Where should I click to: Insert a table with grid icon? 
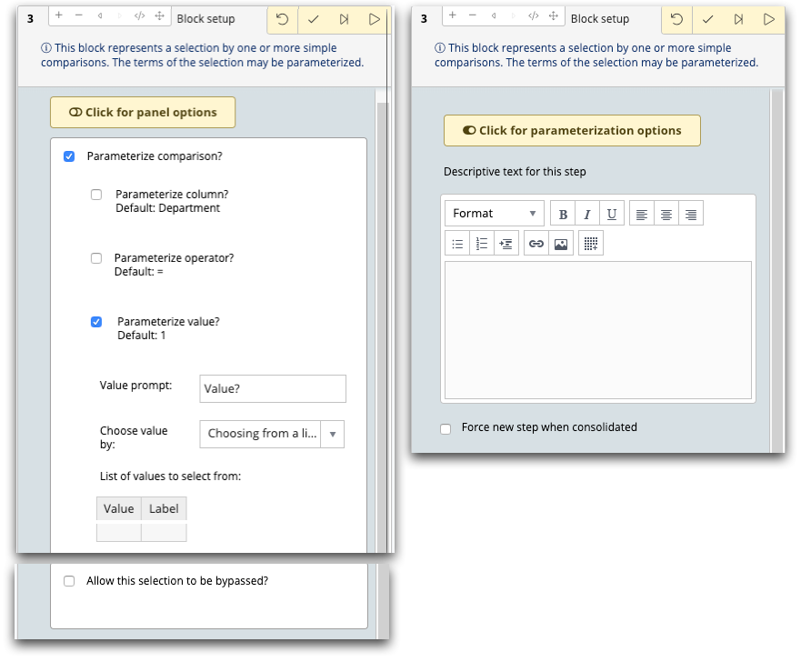(x=591, y=244)
